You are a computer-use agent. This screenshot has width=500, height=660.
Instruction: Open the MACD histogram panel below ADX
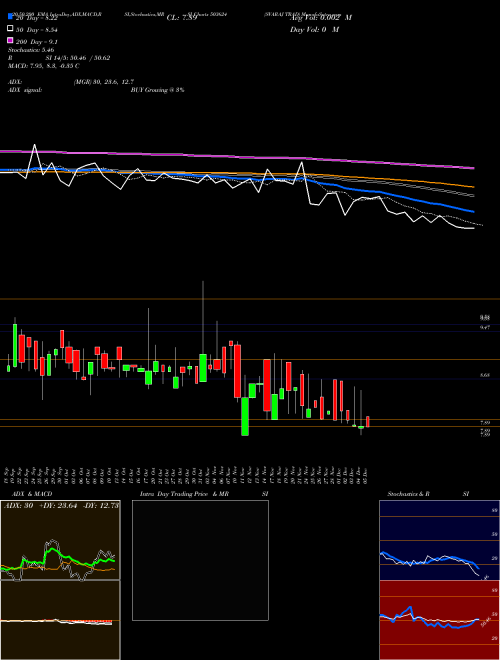point(60,620)
